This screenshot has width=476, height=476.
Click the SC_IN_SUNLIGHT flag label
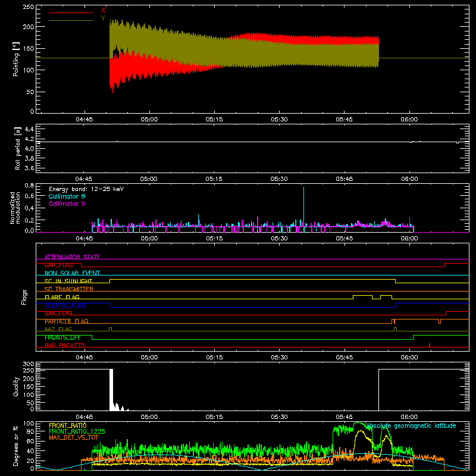click(68, 281)
